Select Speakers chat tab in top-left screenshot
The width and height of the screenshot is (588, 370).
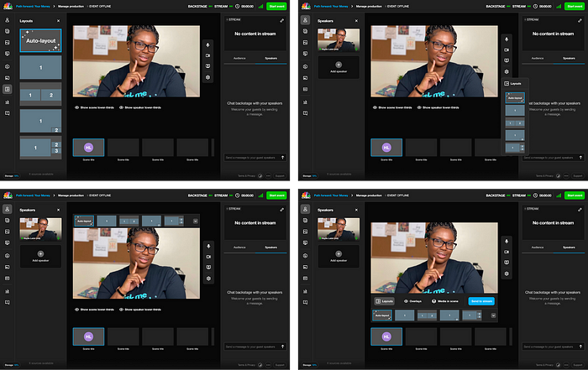coord(270,59)
